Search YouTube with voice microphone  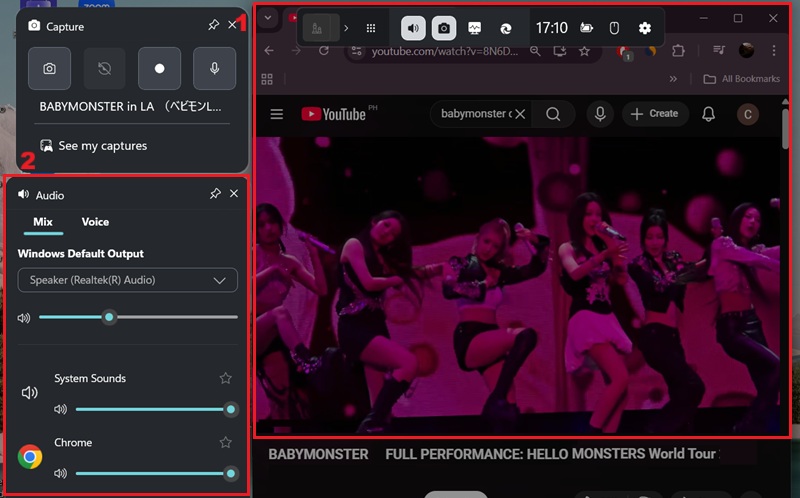[x=600, y=114]
